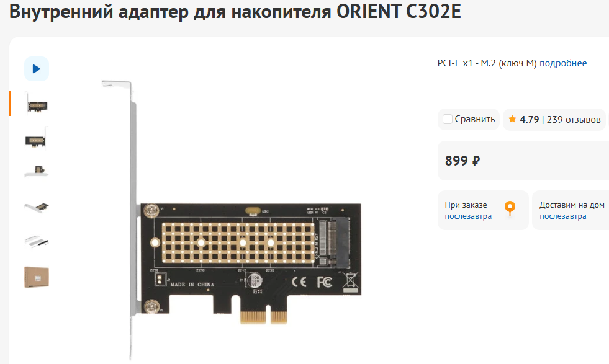Play the product video
This screenshot has height=364, width=609.
(x=37, y=69)
